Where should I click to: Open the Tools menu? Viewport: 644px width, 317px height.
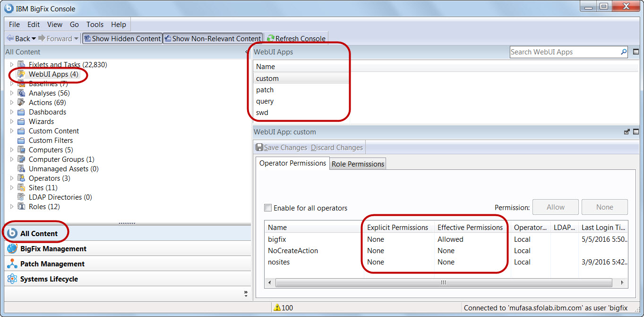click(x=94, y=24)
